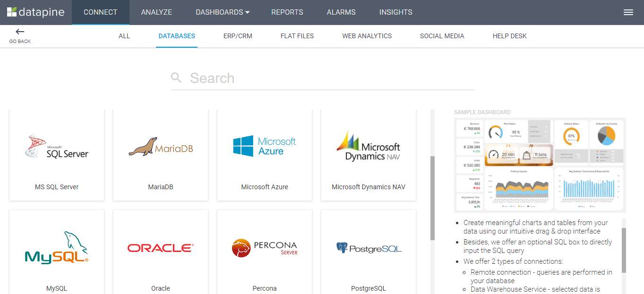Screen dimensions: 644x294
Task: Switch to the Flat Files tab
Action: pos(297,36)
